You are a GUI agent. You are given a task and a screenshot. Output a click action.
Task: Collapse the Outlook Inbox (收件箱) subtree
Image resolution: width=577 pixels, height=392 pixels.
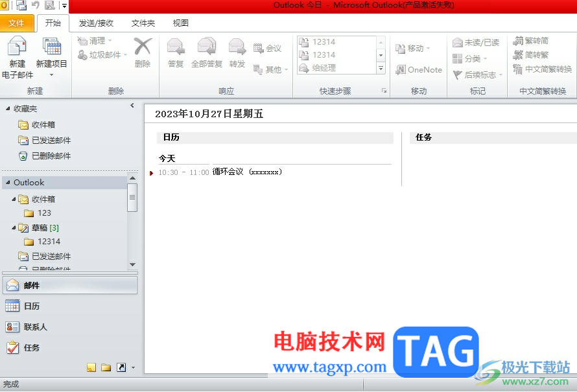pos(14,199)
